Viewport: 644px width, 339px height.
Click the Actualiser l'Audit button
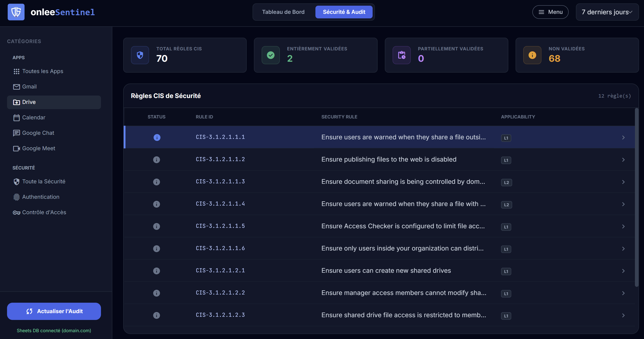click(54, 311)
